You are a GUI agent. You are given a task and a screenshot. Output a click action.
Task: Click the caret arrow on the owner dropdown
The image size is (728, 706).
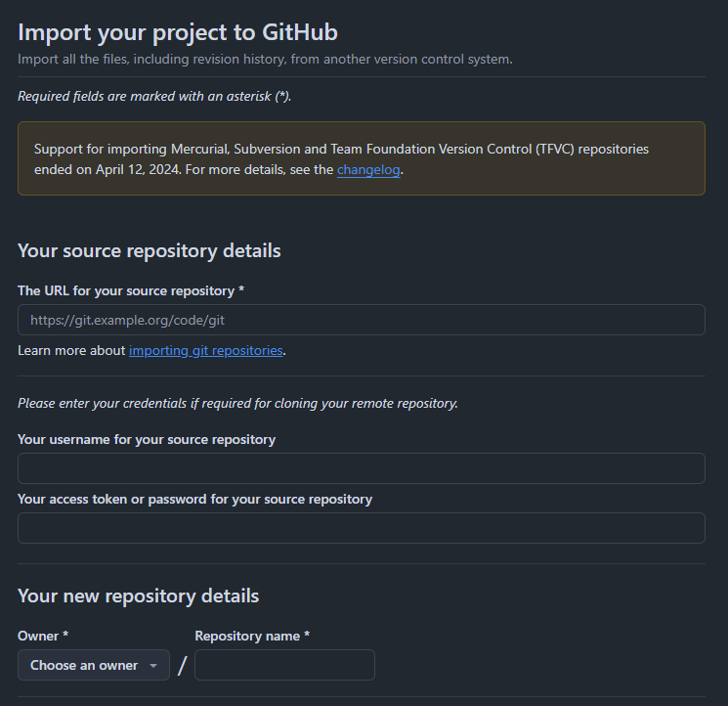tap(153, 666)
